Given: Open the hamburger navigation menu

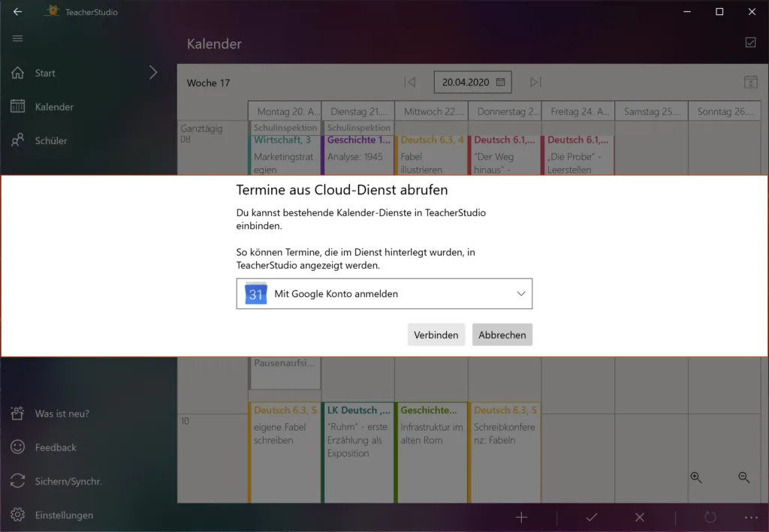Looking at the screenshot, I should (18, 38).
